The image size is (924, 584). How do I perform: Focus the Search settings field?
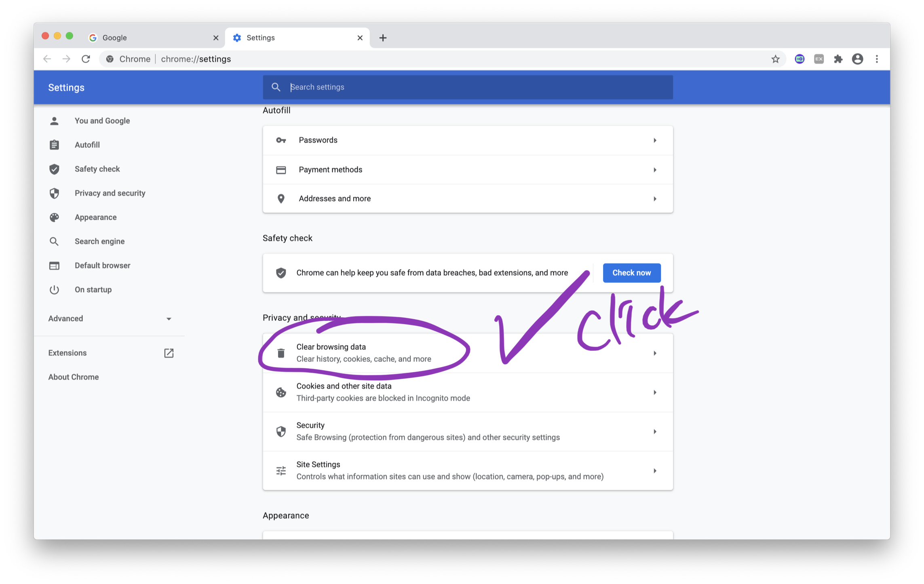click(468, 87)
